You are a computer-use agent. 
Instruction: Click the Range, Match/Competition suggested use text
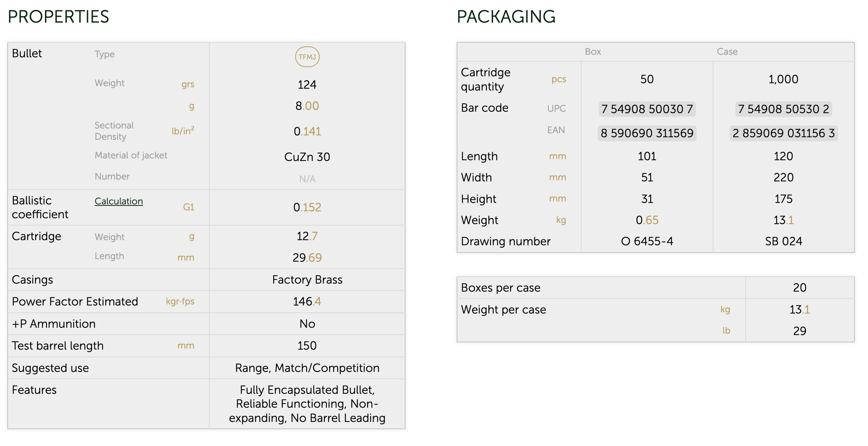(x=307, y=368)
